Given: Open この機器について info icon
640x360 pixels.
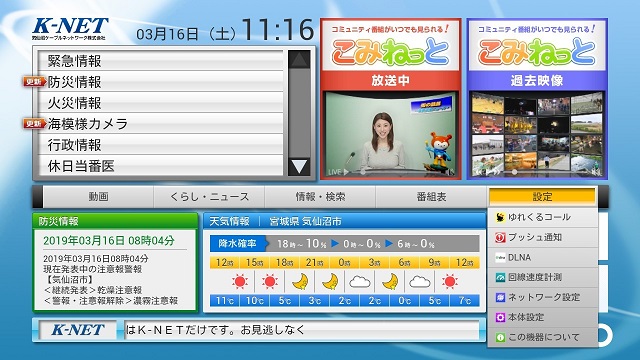Looking at the screenshot, I should click(500, 337).
